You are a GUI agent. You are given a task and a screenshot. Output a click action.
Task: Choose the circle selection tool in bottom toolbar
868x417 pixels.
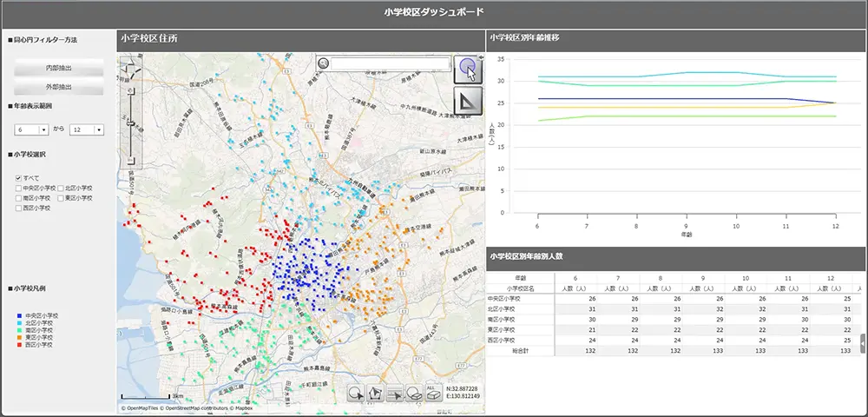(356, 394)
